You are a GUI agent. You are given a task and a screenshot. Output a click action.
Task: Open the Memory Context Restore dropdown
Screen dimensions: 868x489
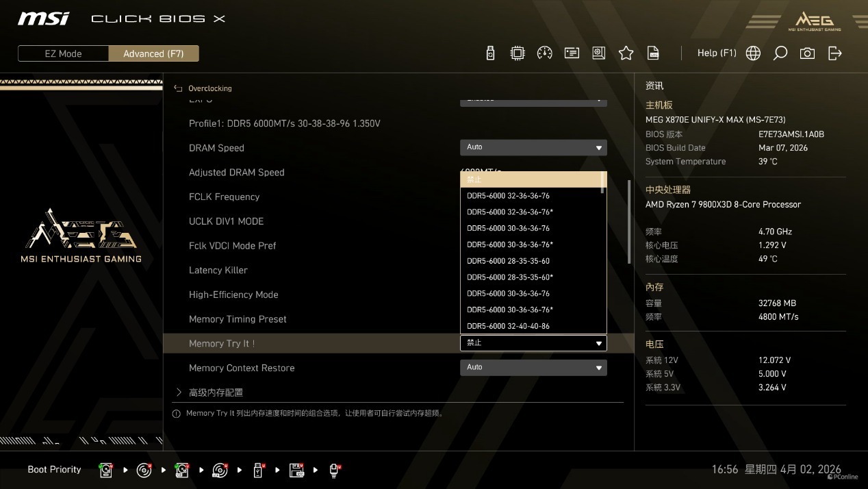click(533, 368)
